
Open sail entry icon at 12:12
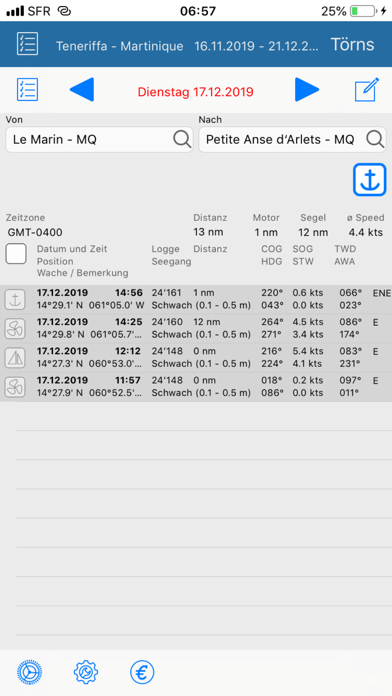click(14, 358)
